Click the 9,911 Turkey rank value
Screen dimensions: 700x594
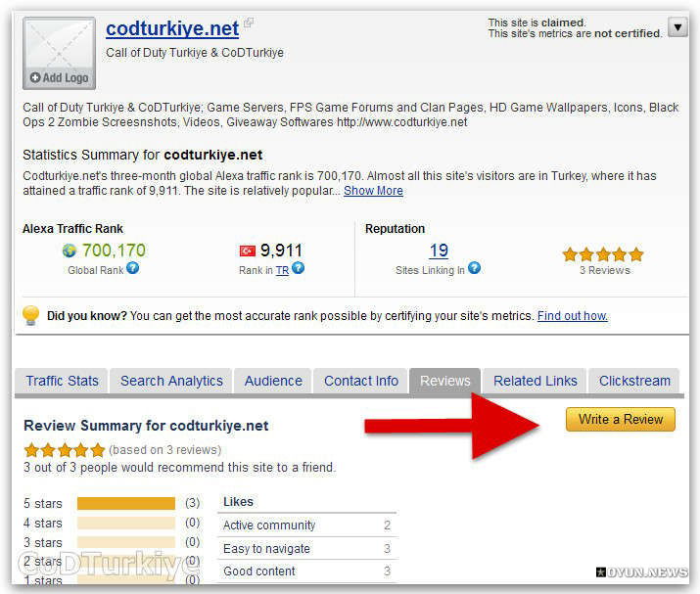[281, 251]
